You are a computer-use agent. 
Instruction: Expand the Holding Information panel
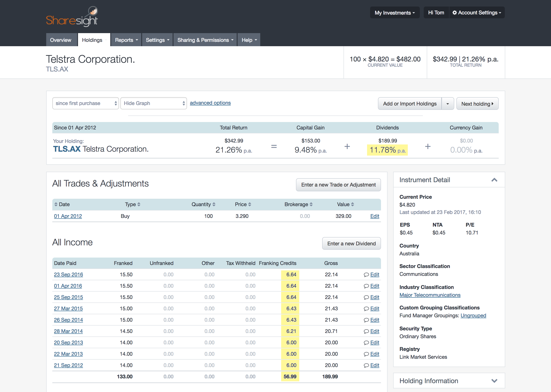tap(494, 381)
